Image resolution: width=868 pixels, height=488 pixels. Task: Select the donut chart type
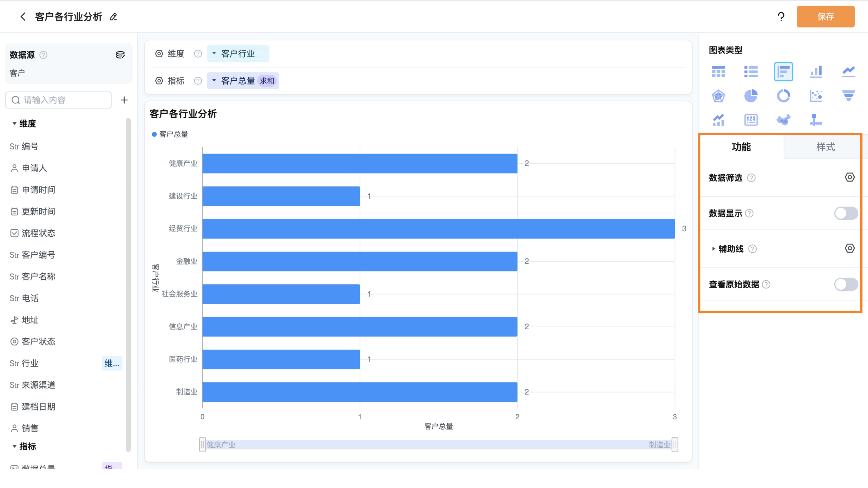783,96
